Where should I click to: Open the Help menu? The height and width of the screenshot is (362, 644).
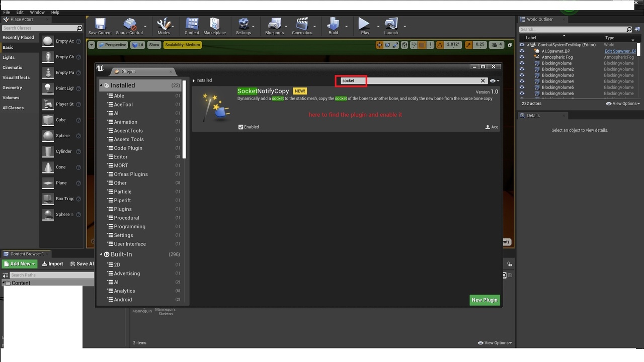(55, 12)
